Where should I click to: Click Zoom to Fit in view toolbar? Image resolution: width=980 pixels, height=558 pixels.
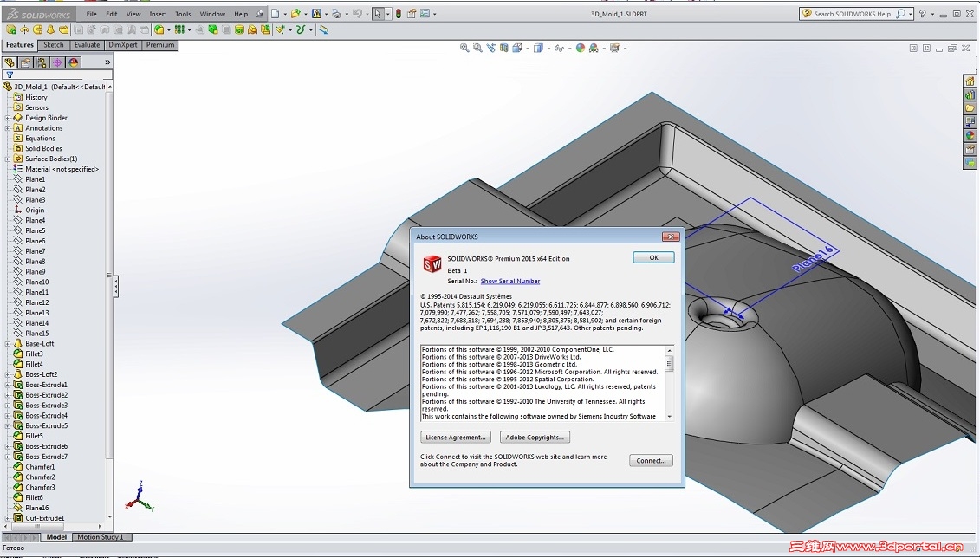coord(464,49)
